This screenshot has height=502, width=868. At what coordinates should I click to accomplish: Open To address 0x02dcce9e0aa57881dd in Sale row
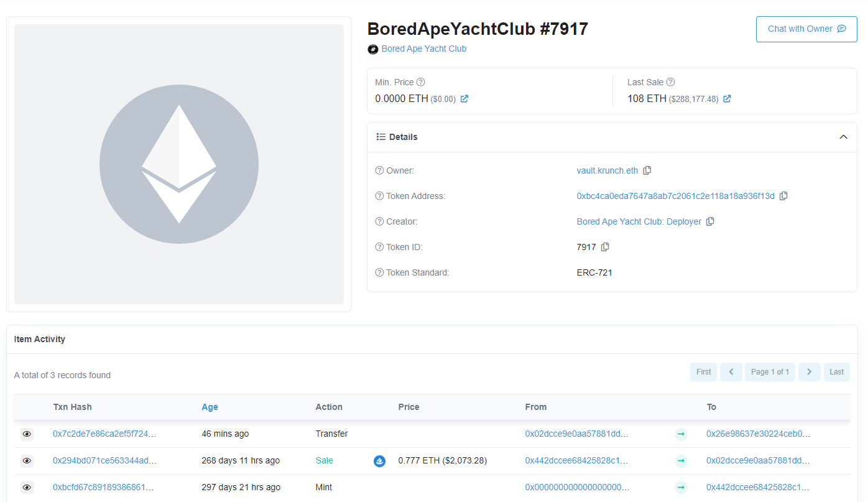tap(759, 460)
